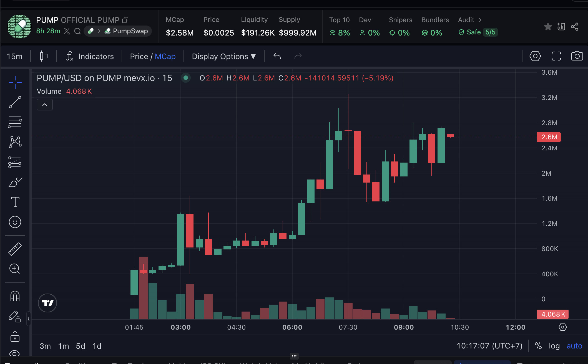588x364 pixels.
Task: Click the Supply $999.92M value
Action: click(298, 33)
